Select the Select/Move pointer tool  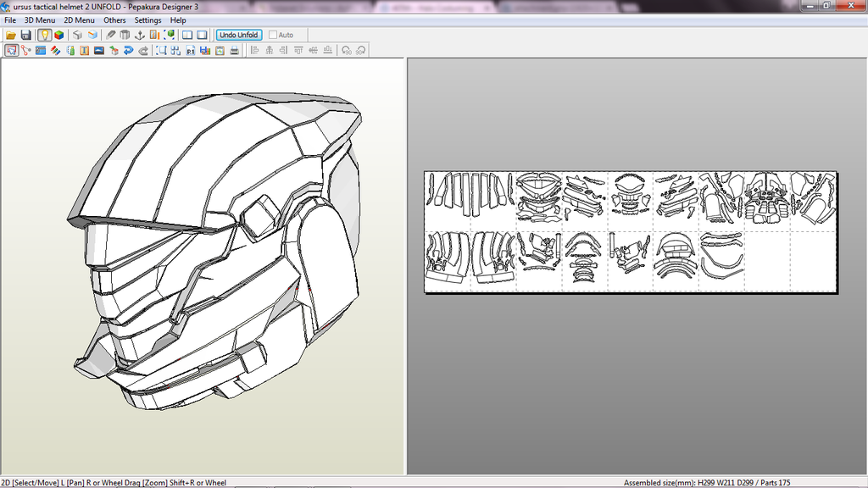point(11,50)
